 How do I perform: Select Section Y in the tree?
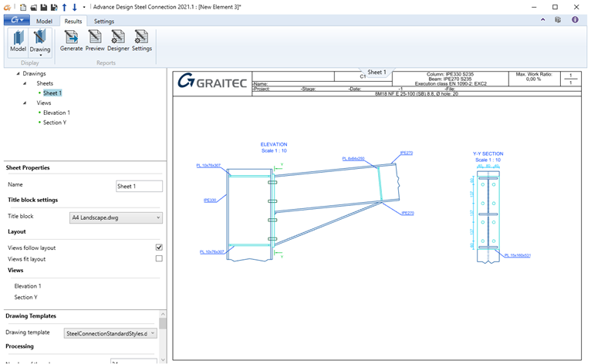[54, 123]
